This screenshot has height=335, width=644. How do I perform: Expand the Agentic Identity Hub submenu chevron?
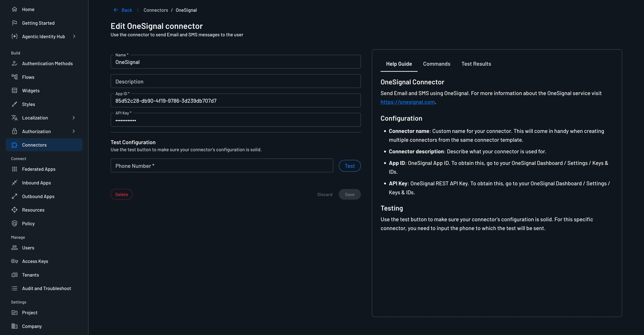pyautogui.click(x=74, y=36)
